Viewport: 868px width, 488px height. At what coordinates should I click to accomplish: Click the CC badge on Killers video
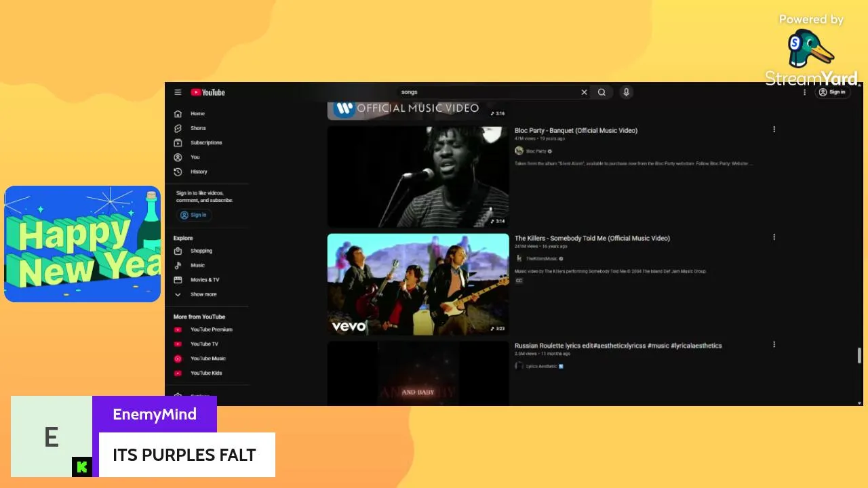click(519, 281)
